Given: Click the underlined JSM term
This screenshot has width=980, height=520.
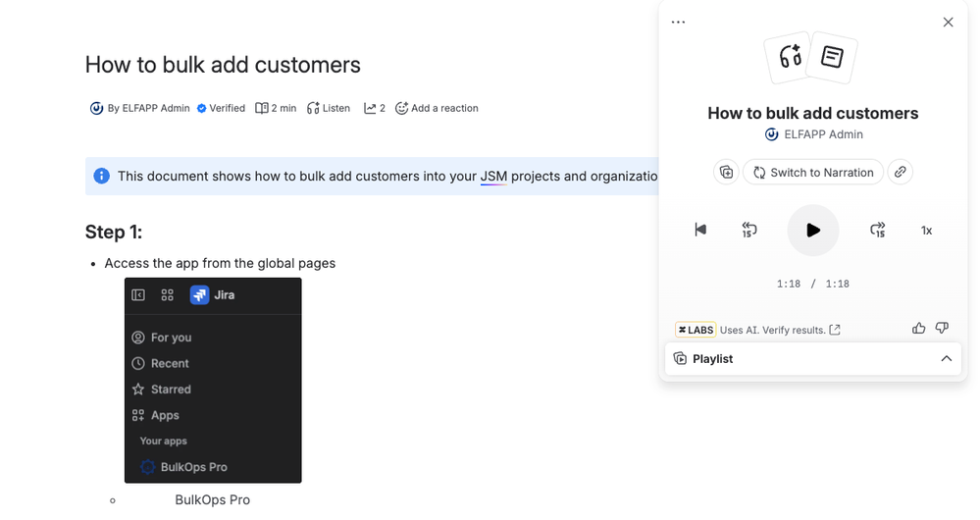Looking at the screenshot, I should pyautogui.click(x=493, y=177).
